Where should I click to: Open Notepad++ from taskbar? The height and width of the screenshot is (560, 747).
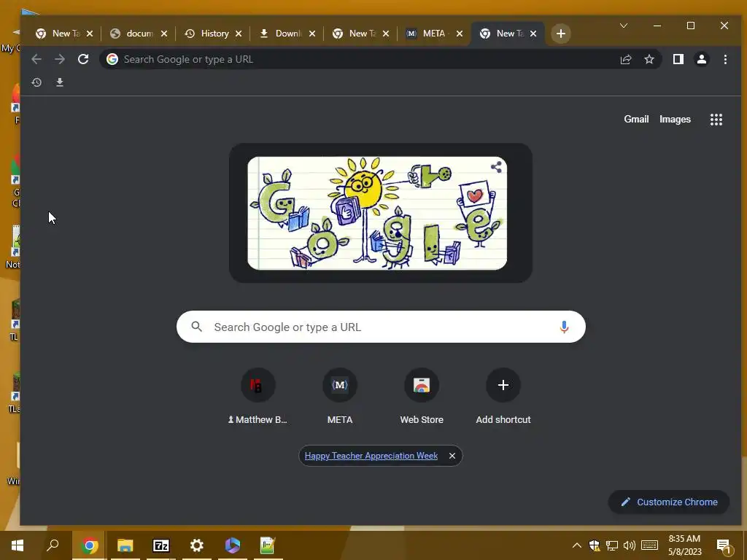(x=268, y=545)
